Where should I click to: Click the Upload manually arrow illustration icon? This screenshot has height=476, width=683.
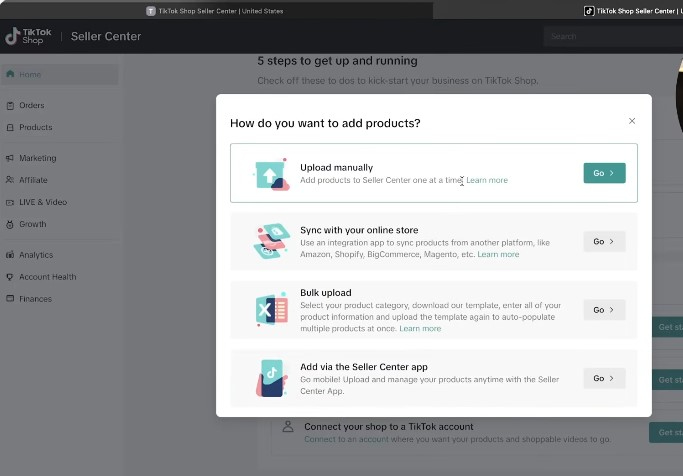click(271, 174)
